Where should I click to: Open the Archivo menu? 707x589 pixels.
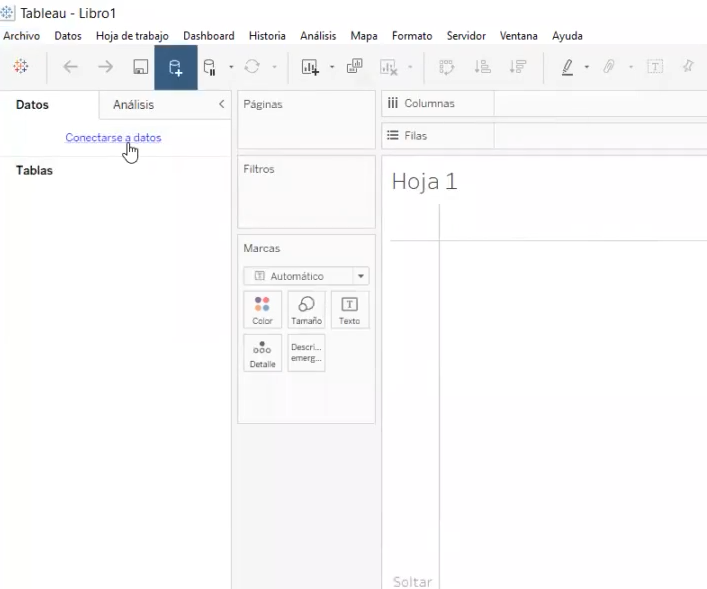click(x=22, y=36)
